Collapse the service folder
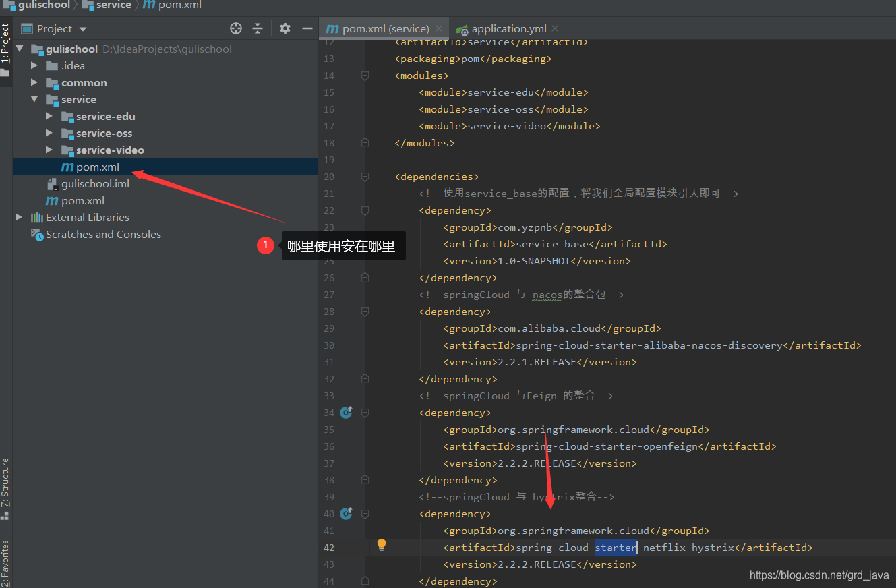 [34, 99]
